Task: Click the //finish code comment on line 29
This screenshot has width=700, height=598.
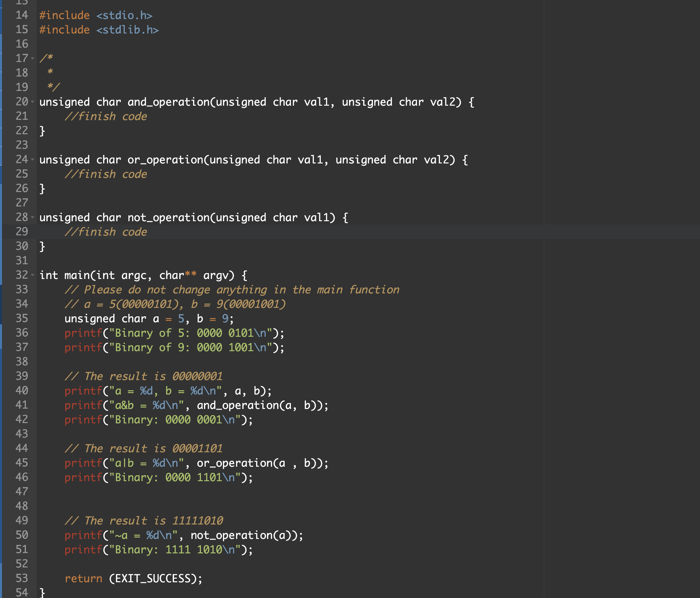Action: tap(106, 232)
